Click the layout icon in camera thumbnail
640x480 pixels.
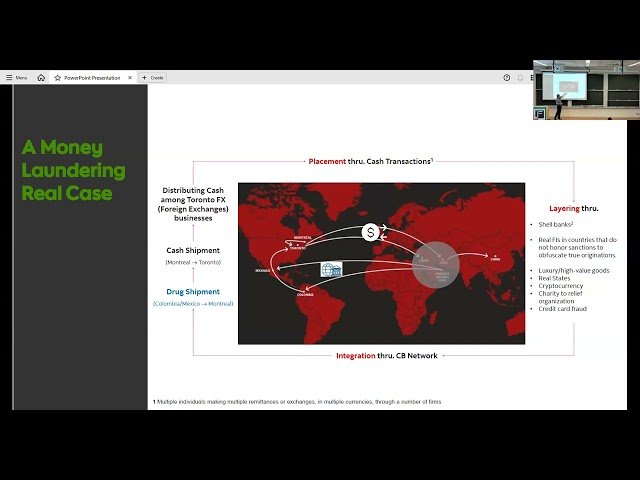[539, 114]
